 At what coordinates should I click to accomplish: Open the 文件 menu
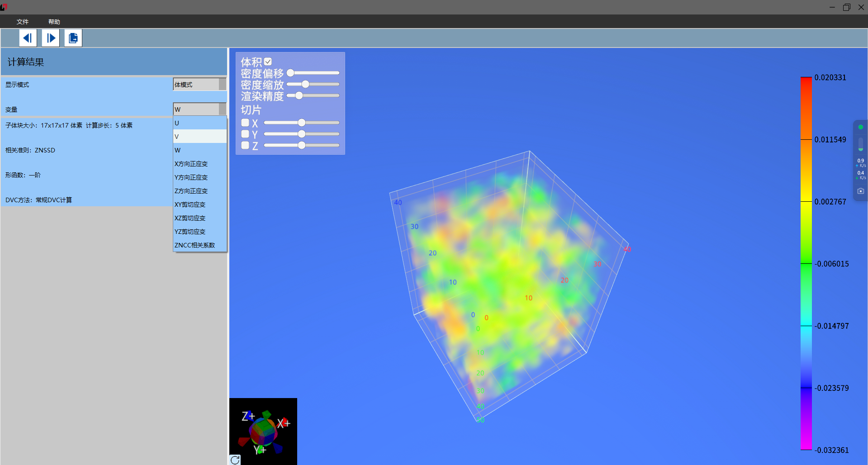23,22
